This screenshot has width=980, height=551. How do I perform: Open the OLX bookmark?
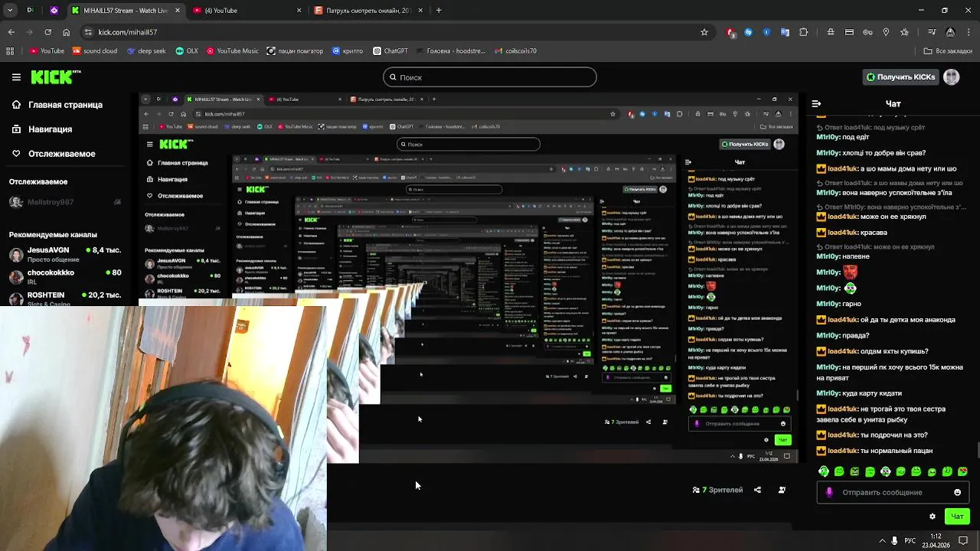(x=187, y=51)
